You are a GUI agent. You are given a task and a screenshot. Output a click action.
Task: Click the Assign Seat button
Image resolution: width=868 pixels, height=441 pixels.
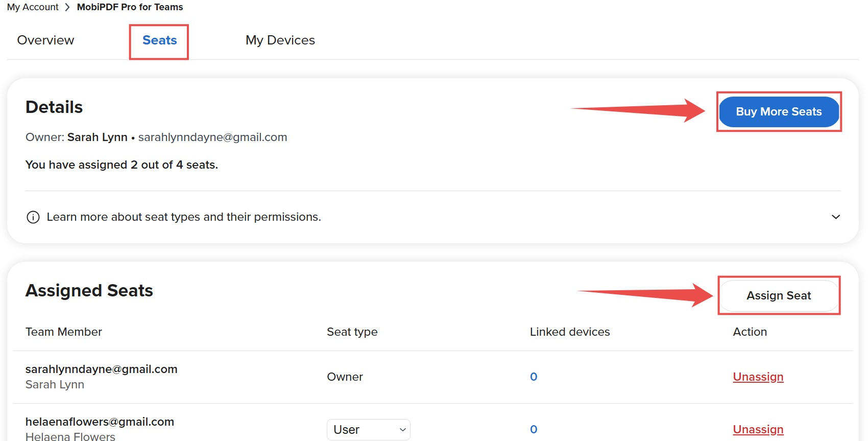click(x=779, y=295)
